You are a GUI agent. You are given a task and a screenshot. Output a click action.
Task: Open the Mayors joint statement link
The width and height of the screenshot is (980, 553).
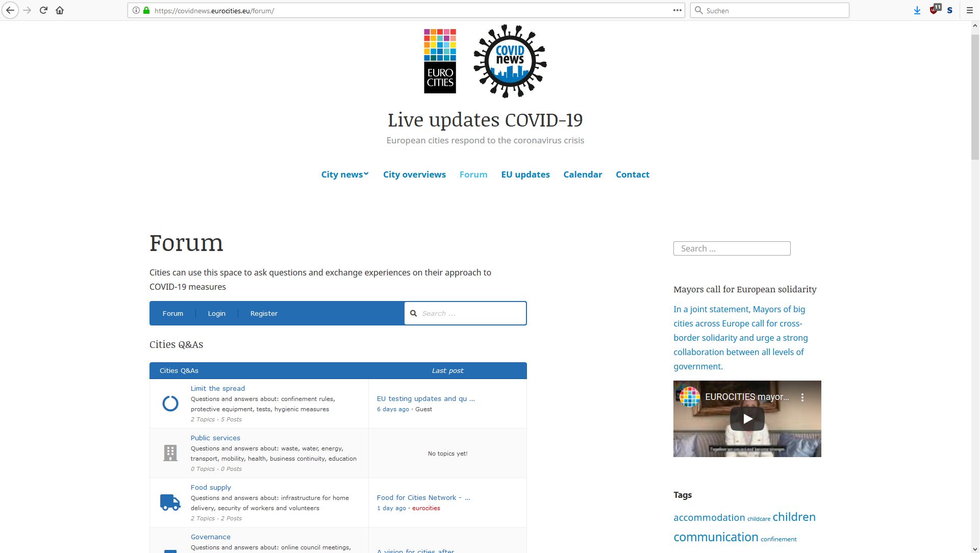(741, 338)
